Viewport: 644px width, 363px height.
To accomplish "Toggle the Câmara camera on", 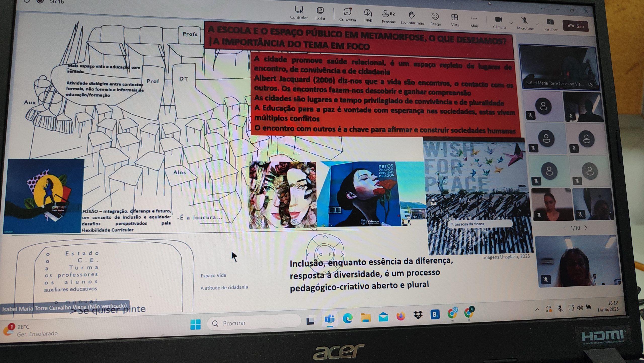I will click(499, 20).
